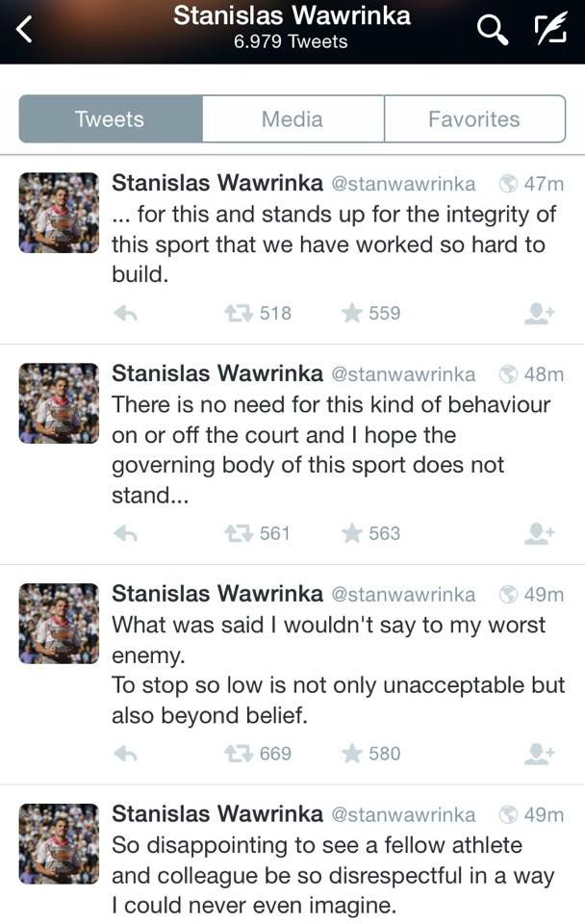Switch to the Media tab
The image size is (585, 924).
[x=292, y=119]
